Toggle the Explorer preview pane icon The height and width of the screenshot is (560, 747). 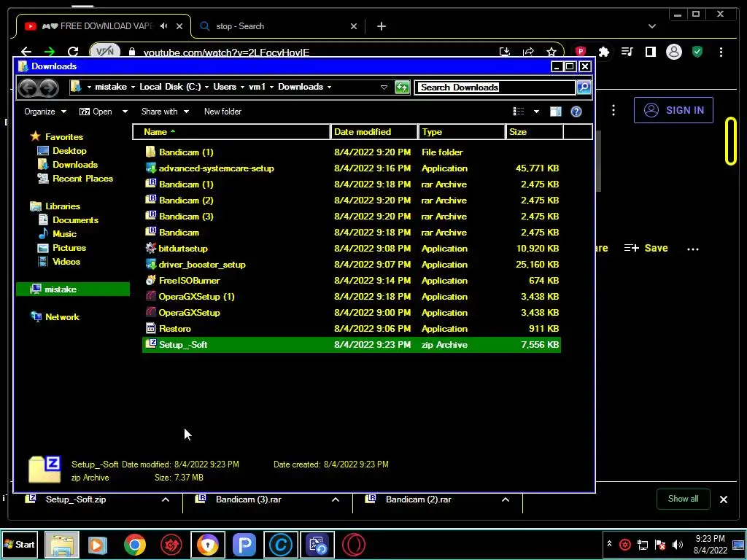pyautogui.click(x=555, y=112)
